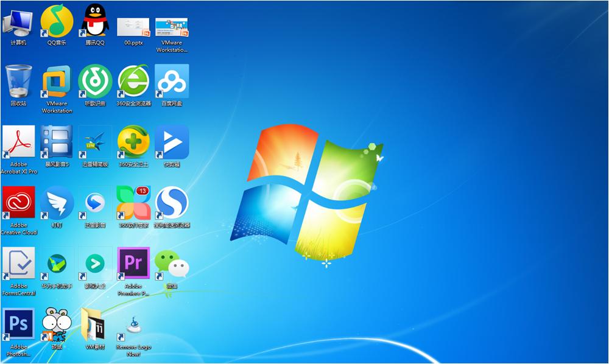Select the Adobe Acrobat XI Pro shortcut
609x364 pixels.
pyautogui.click(x=18, y=142)
